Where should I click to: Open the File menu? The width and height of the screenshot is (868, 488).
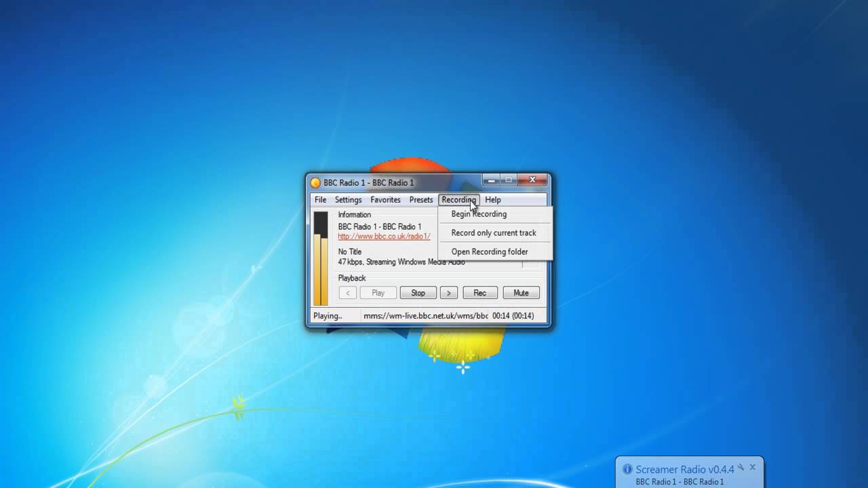tap(320, 200)
